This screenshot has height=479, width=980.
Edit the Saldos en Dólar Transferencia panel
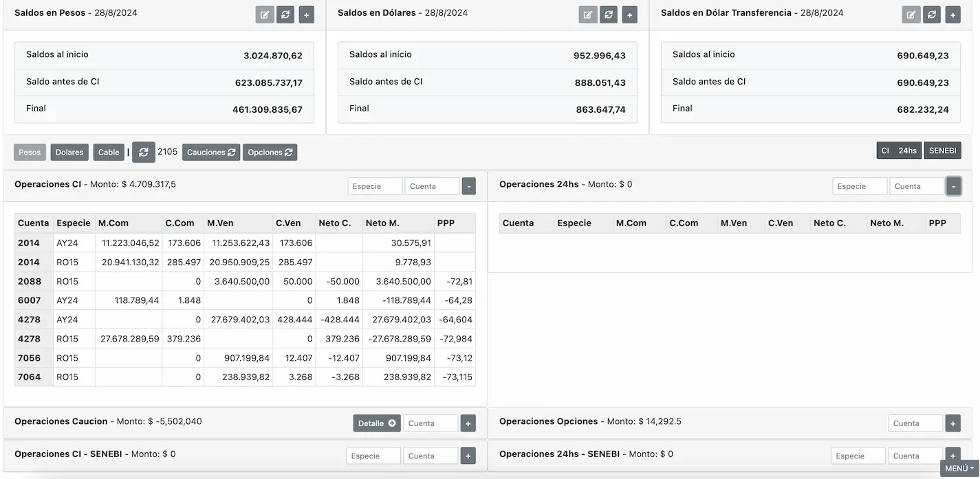[911, 14]
